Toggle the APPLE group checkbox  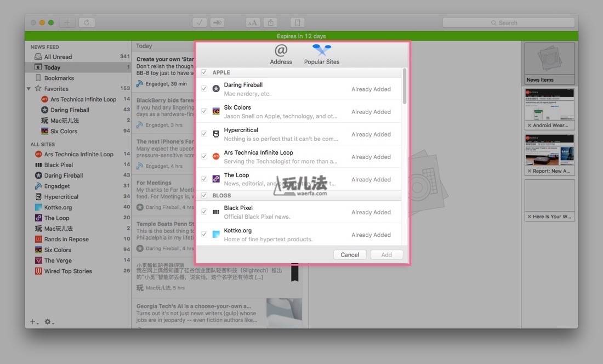pos(204,72)
